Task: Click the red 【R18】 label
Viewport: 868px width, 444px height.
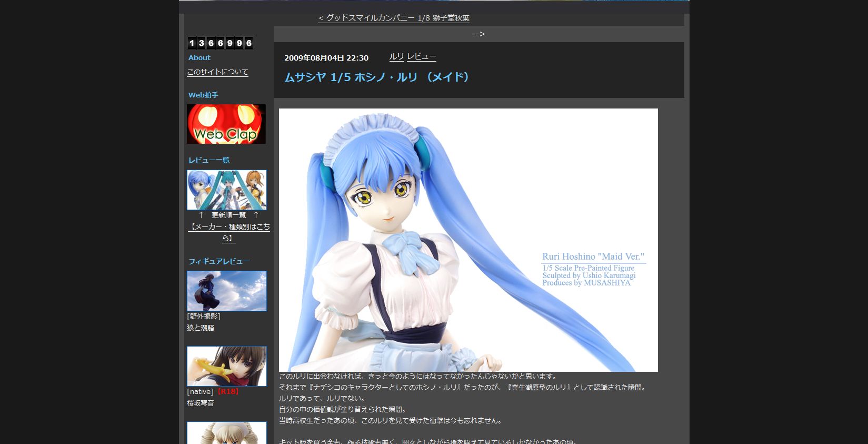Action: (x=227, y=392)
